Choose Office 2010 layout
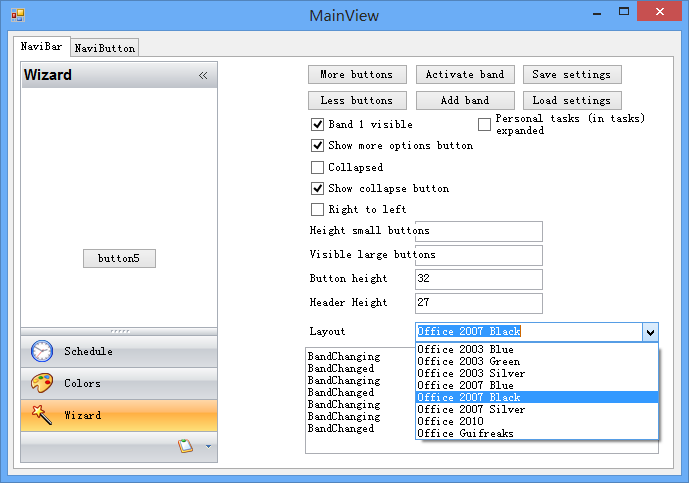This screenshot has width=689, height=483. click(537, 421)
